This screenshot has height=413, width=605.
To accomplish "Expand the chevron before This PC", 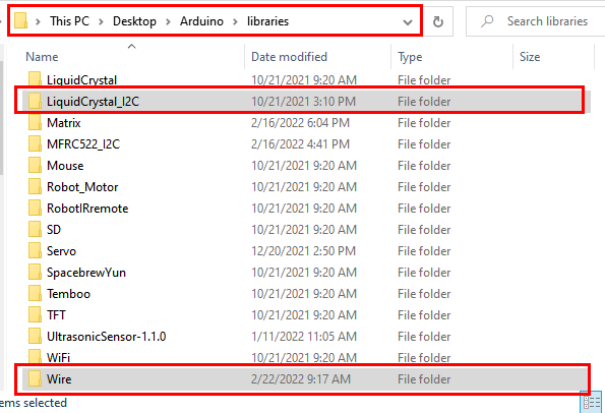I will pyautogui.click(x=38, y=22).
